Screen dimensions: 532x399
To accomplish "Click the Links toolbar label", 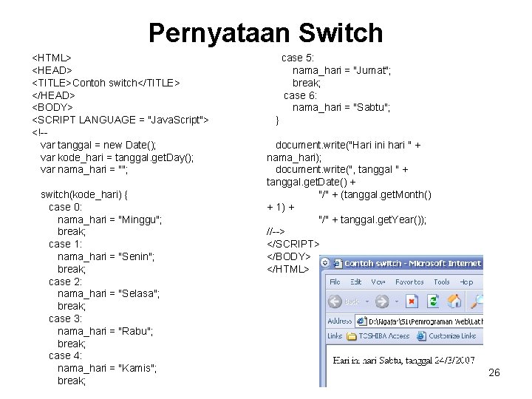I will tap(335, 336).
